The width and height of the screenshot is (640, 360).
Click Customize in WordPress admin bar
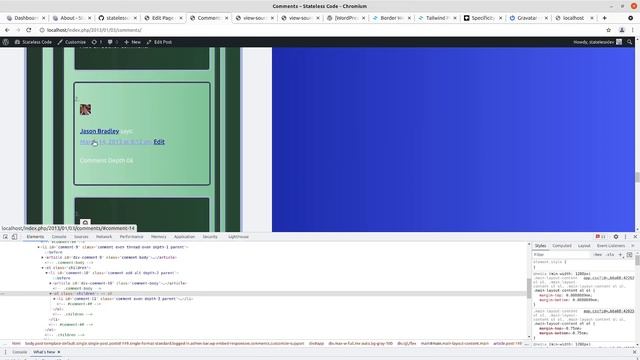(x=72, y=42)
